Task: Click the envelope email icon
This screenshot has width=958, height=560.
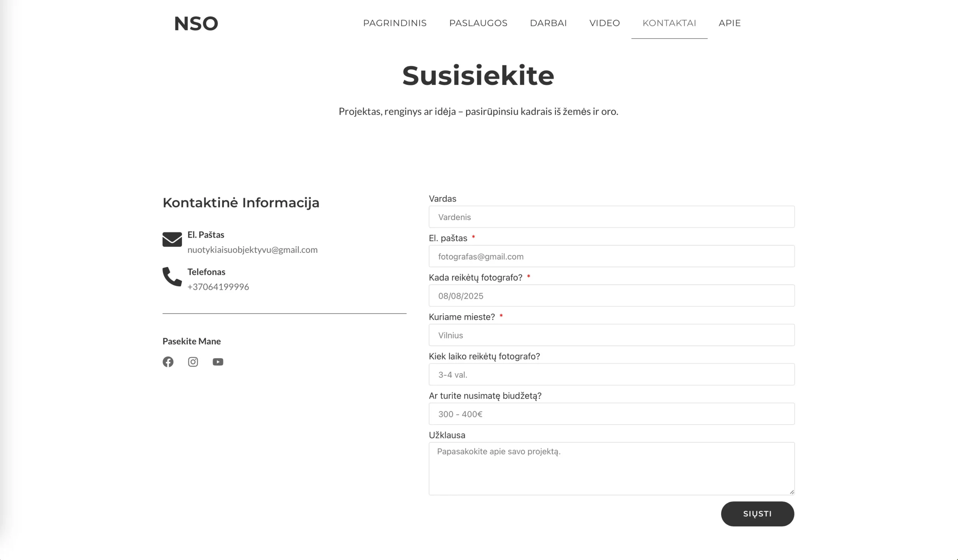Action: pyautogui.click(x=172, y=240)
